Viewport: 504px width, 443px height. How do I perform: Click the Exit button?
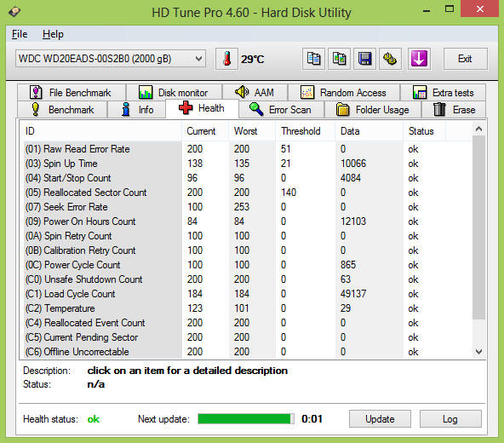pyautogui.click(x=465, y=59)
